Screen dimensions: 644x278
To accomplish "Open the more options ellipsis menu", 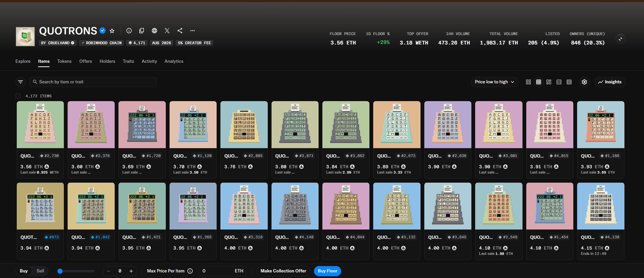I will click(192, 30).
